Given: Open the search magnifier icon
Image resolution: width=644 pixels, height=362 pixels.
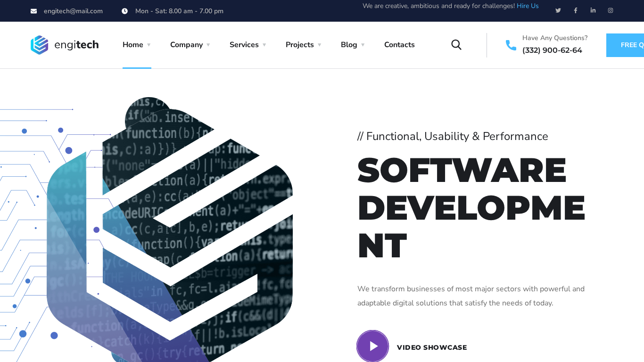Looking at the screenshot, I should point(456,45).
